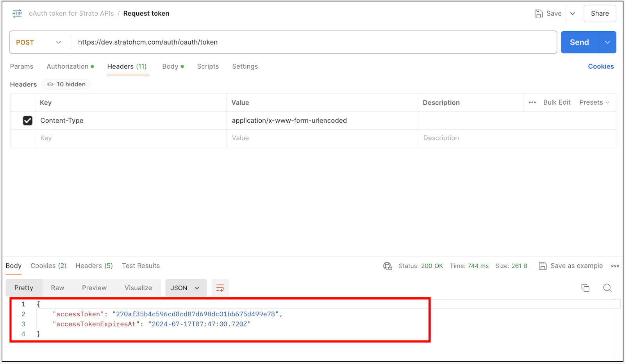Expand the Send button options arrow
Image resolution: width=625 pixels, height=364 pixels.
(607, 42)
